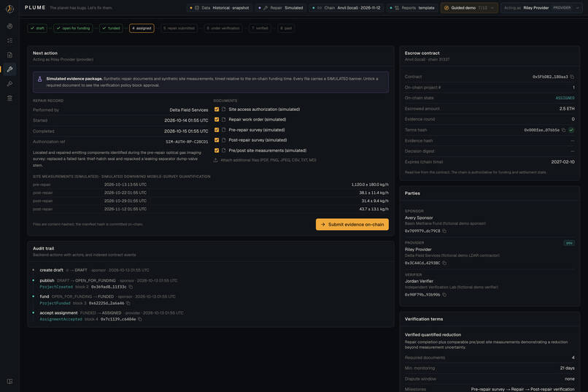Image resolution: width=588 pixels, height=392 pixels.
Task: Click the Delta Field Services performed-by value
Action: click(x=189, y=110)
